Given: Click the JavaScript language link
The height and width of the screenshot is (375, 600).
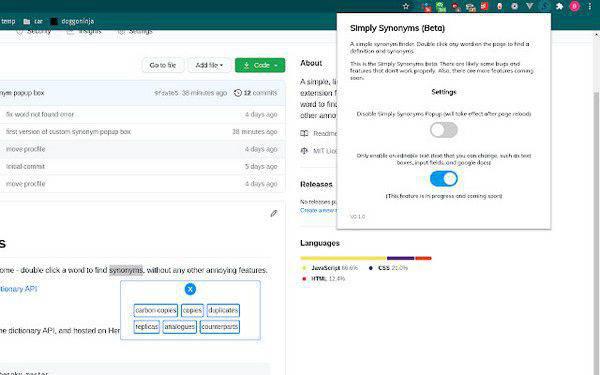Looking at the screenshot, I should (x=335, y=268).
